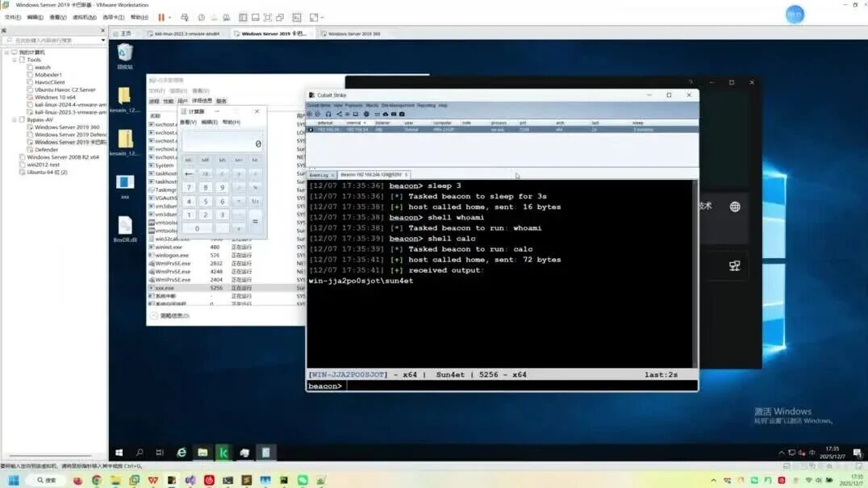Collapse the Bypass-AV folder in library
868x488 pixels.
pos(15,119)
